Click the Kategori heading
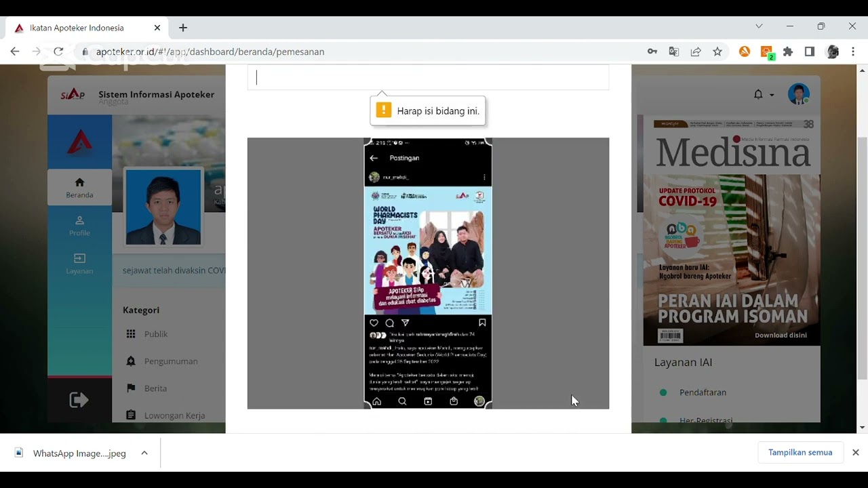 coord(141,310)
